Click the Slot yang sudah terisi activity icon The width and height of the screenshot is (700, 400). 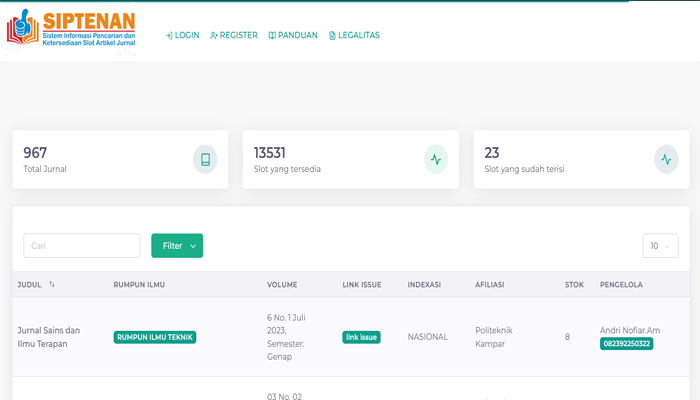tap(666, 159)
